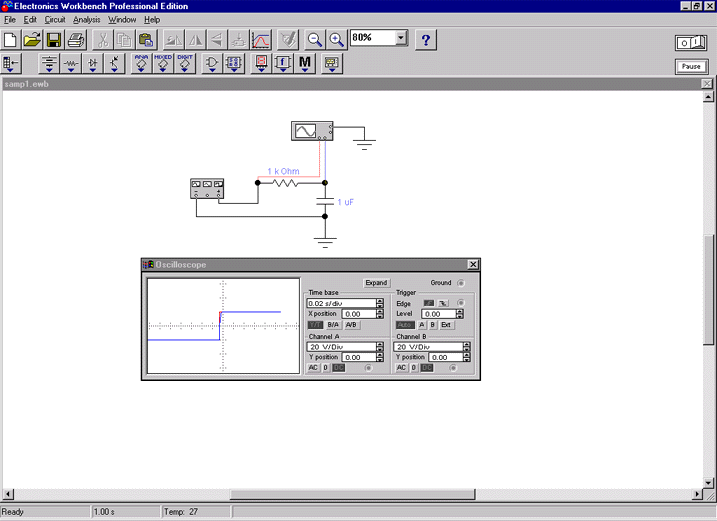Open the Basic resistor parts bin
The width and height of the screenshot is (717, 521).
[71, 63]
